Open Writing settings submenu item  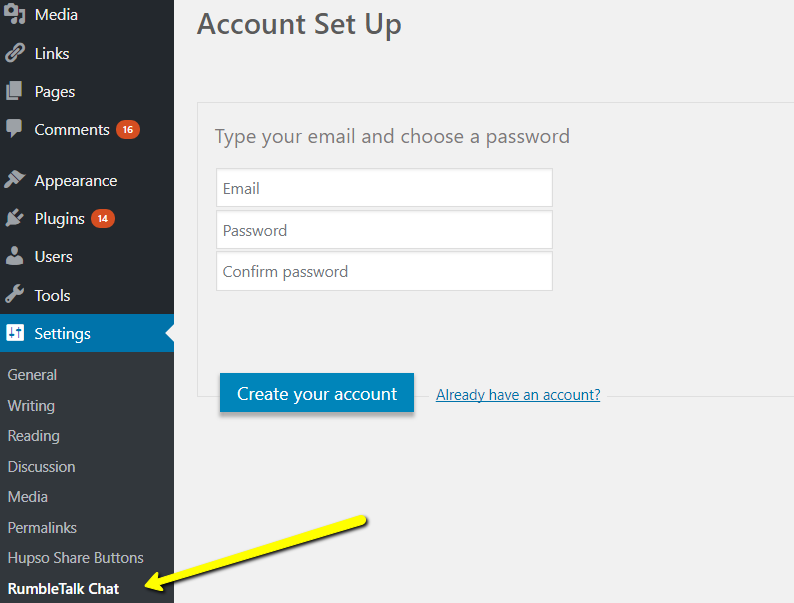click(x=31, y=406)
